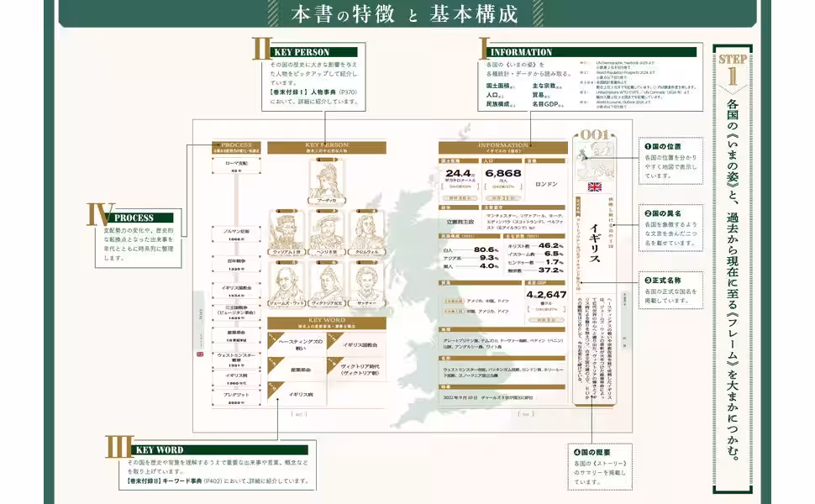Click the ❹国の概要 annotation box
The image size is (815, 504).
tap(600, 466)
